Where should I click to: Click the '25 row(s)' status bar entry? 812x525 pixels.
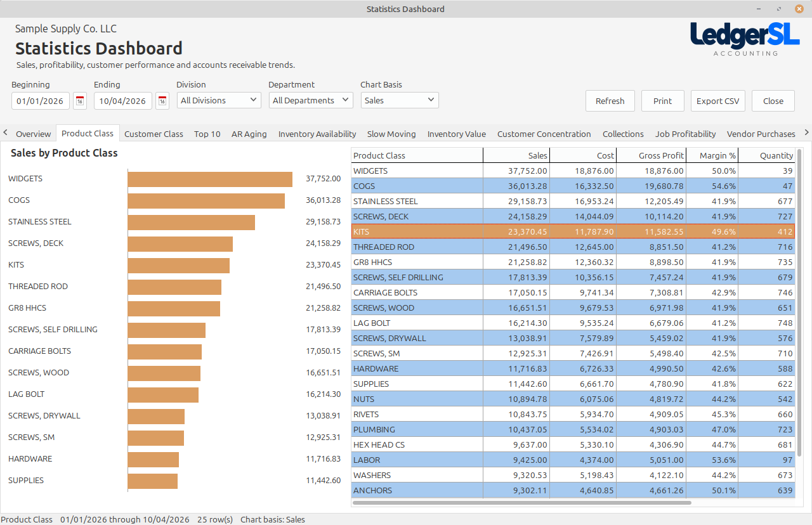(x=215, y=519)
